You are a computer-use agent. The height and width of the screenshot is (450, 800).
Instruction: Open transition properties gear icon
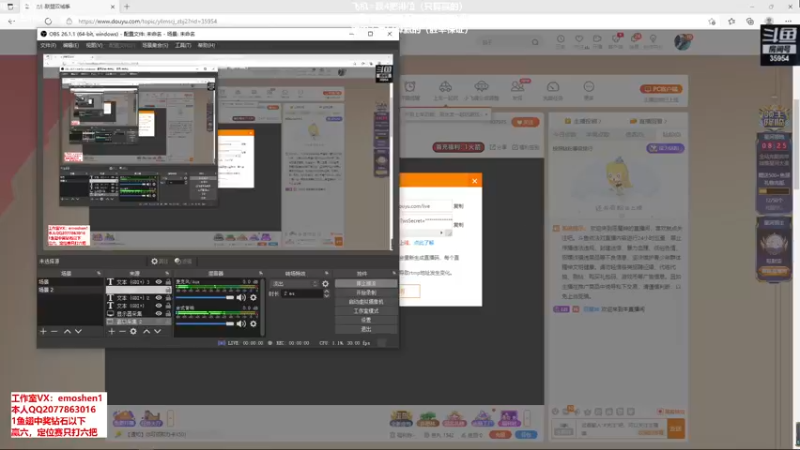(x=326, y=284)
